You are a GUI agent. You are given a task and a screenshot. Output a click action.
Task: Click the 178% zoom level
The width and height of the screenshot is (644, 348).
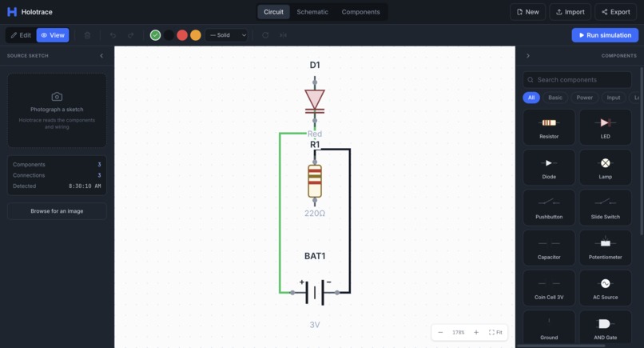459,332
